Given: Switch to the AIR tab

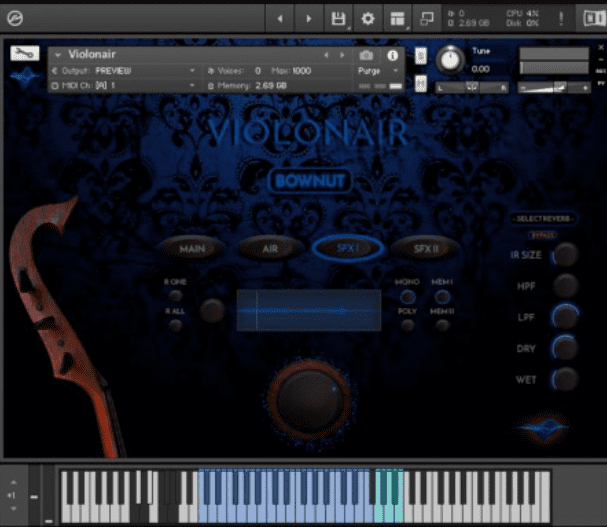Looking at the screenshot, I should (270, 249).
